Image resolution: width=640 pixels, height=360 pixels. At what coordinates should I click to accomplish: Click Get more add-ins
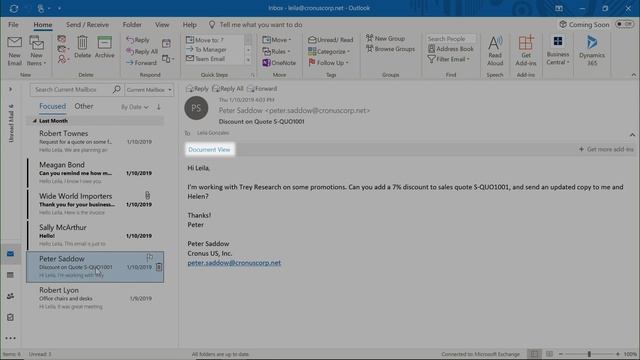[607, 149]
